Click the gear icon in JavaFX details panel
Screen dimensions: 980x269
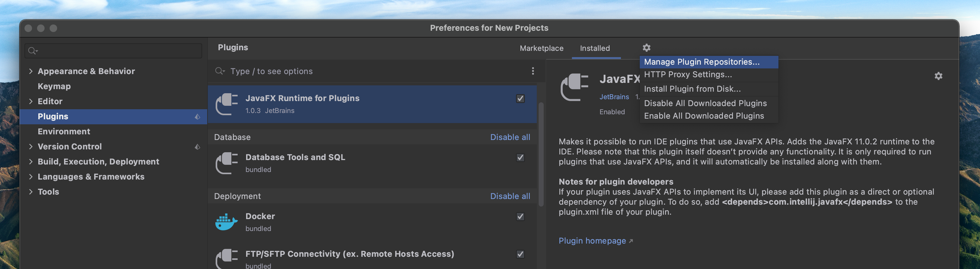(938, 76)
